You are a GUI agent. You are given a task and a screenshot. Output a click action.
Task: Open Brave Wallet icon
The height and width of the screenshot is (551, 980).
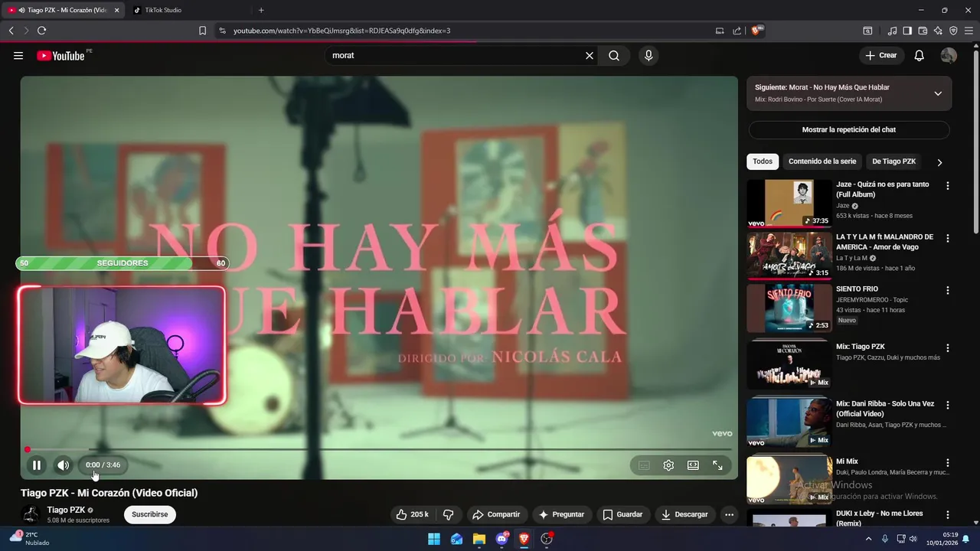point(923,31)
